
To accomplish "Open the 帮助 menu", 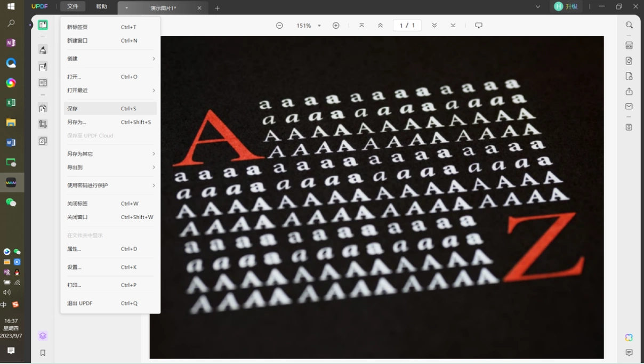I will coord(101,6).
